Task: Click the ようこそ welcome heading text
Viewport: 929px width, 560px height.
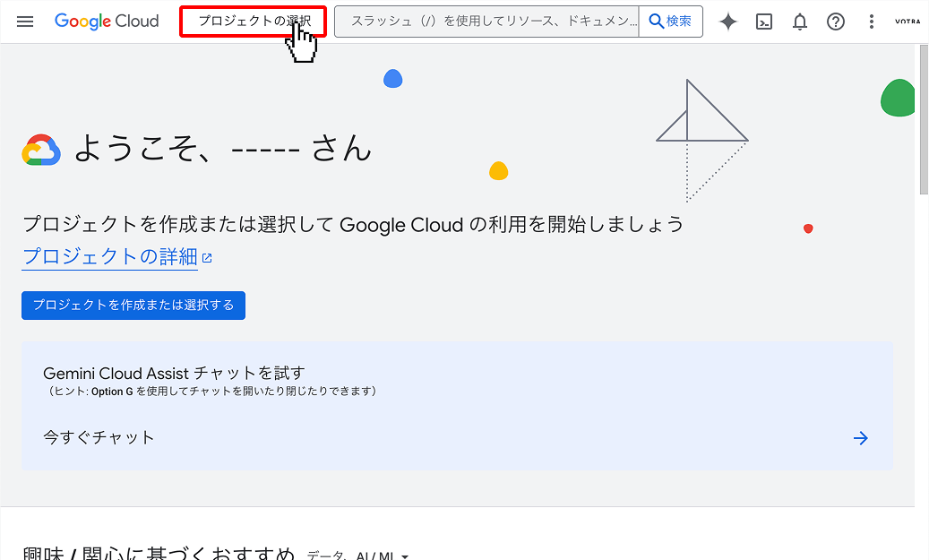Action: 223,148
